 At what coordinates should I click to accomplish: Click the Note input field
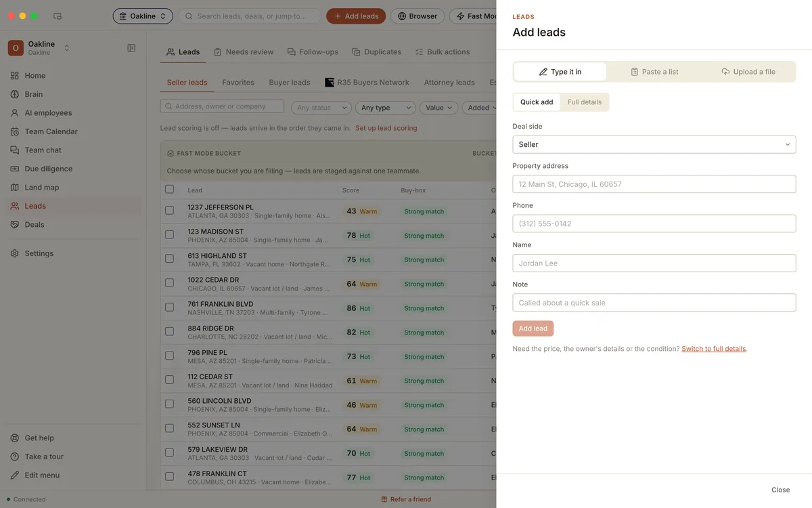coord(654,303)
